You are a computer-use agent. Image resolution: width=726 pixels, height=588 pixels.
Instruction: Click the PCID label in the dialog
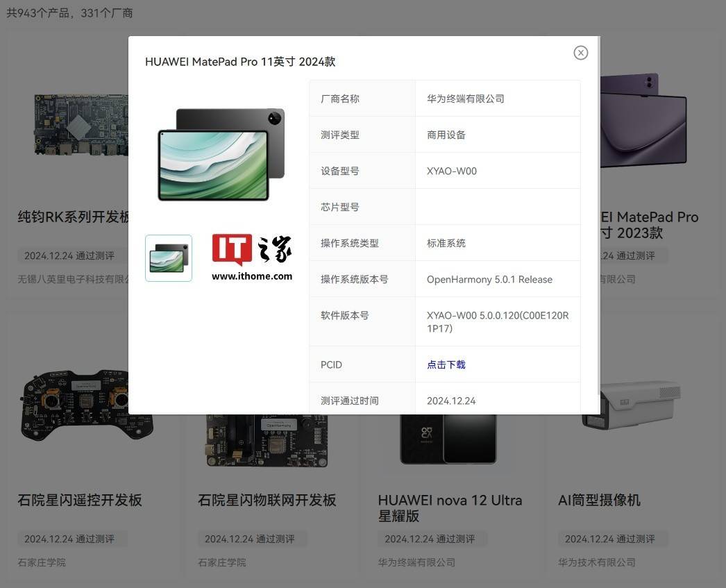pyautogui.click(x=331, y=365)
